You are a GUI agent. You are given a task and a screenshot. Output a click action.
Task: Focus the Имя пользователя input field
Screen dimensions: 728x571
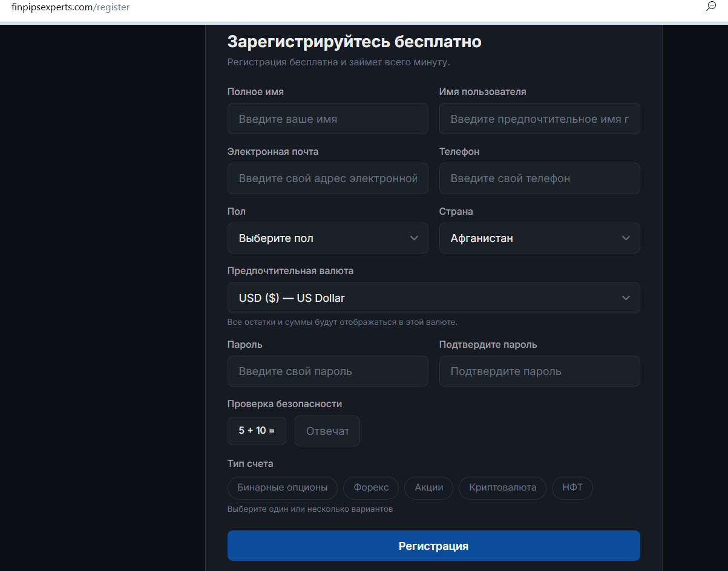coord(539,119)
